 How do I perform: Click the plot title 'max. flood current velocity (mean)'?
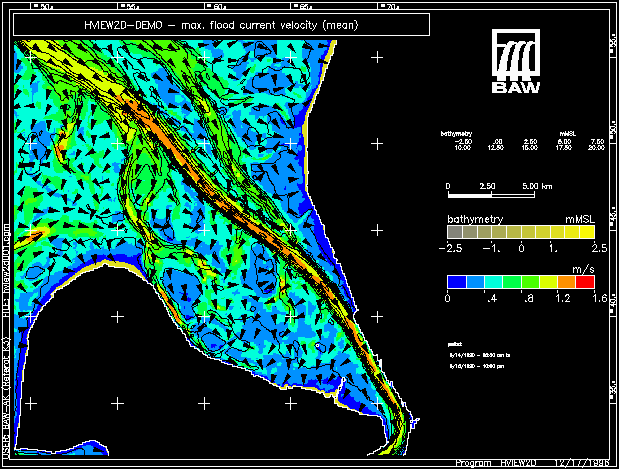pyautogui.click(x=270, y=25)
